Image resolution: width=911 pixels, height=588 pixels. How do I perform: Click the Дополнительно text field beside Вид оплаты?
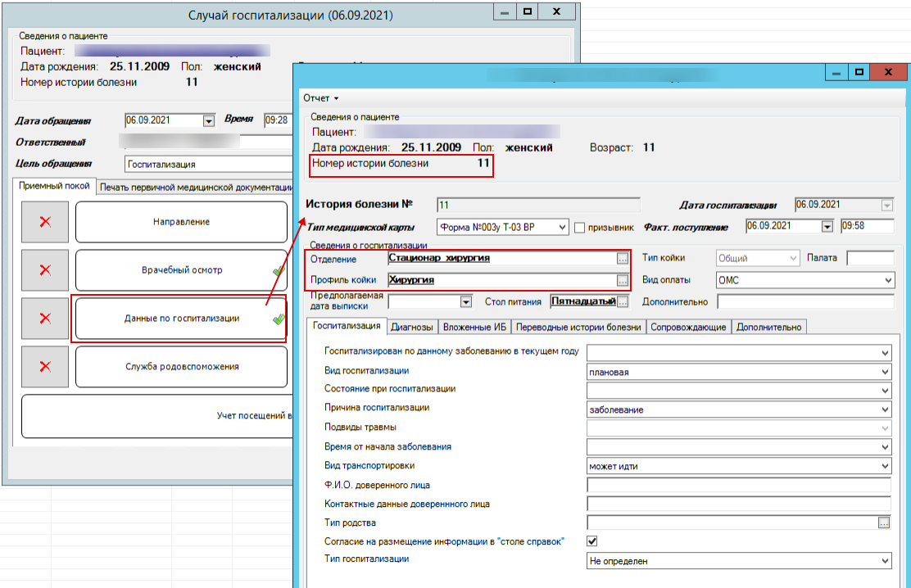click(805, 301)
